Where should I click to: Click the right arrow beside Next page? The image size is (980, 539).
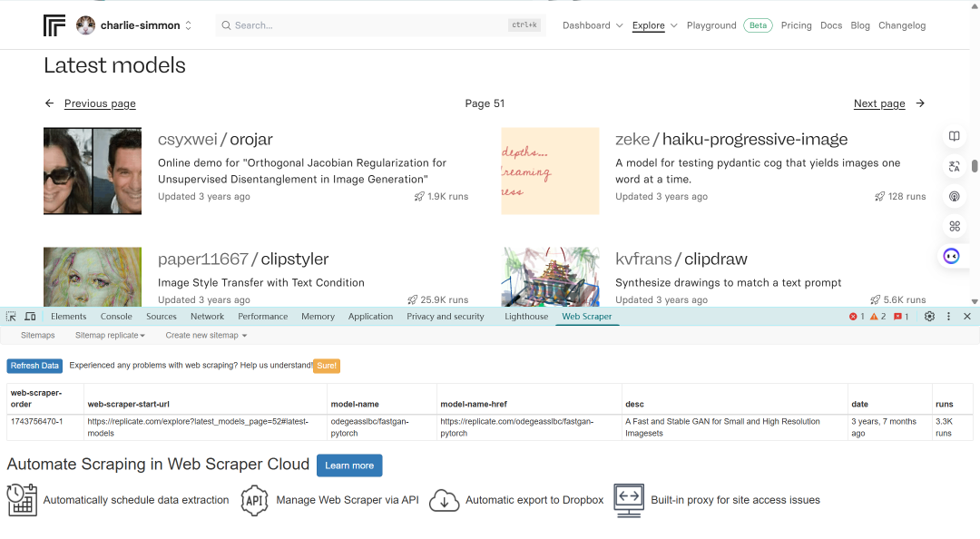click(920, 103)
